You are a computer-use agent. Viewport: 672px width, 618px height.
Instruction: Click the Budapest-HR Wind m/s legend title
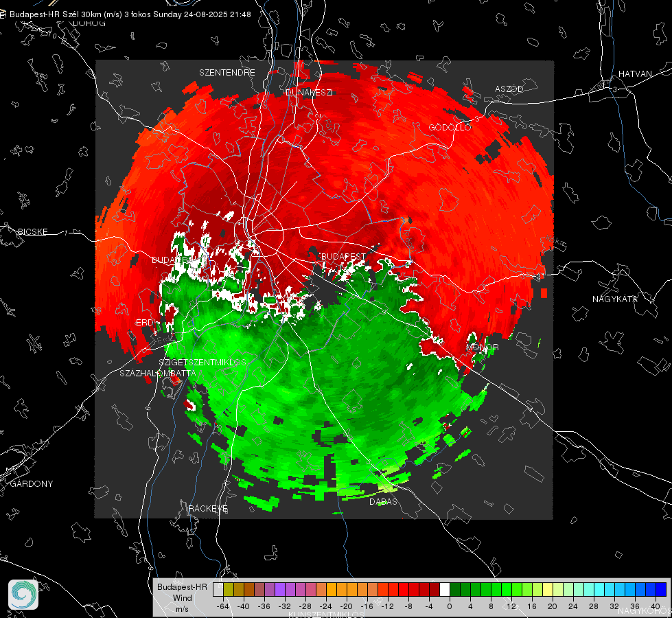coord(182,597)
